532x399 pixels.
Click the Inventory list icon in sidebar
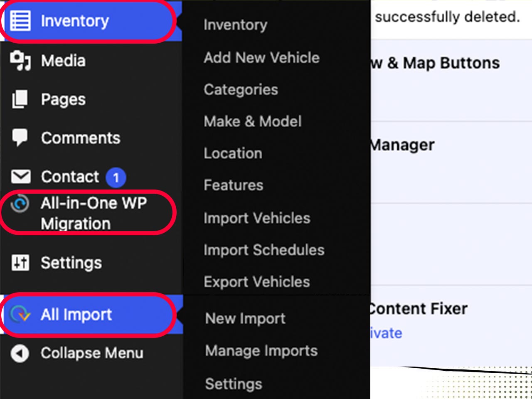(20, 21)
